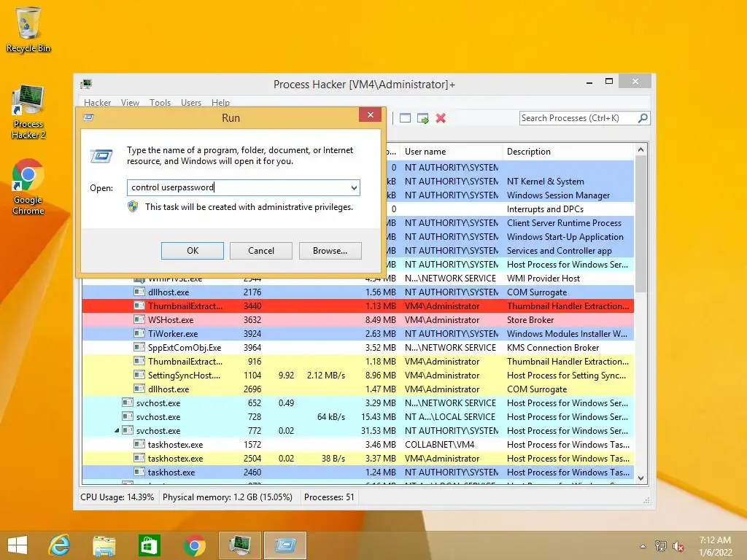The image size is (747, 560).
Task: Click the Processes: 51 status entry
Action: [329, 497]
